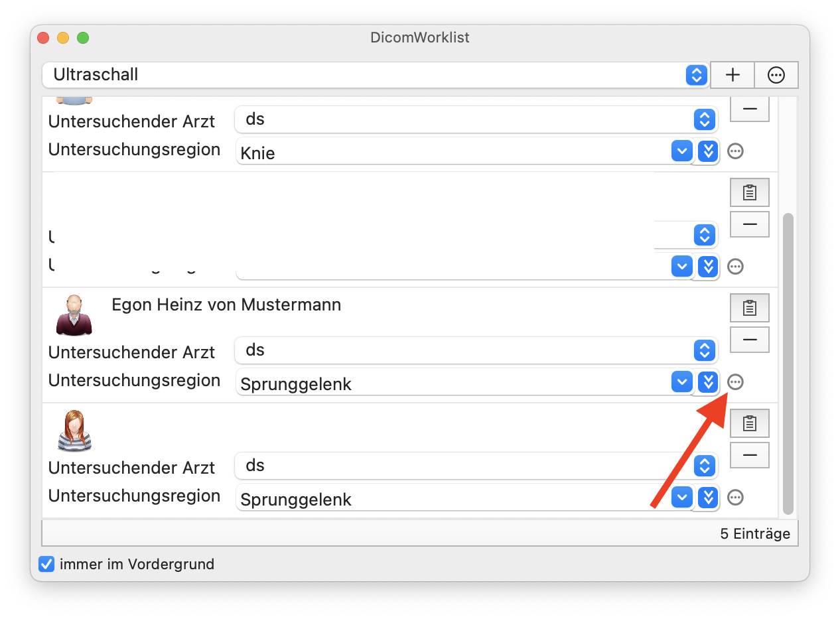Uncheck immer im Vordergrund checkbox

coord(46,565)
